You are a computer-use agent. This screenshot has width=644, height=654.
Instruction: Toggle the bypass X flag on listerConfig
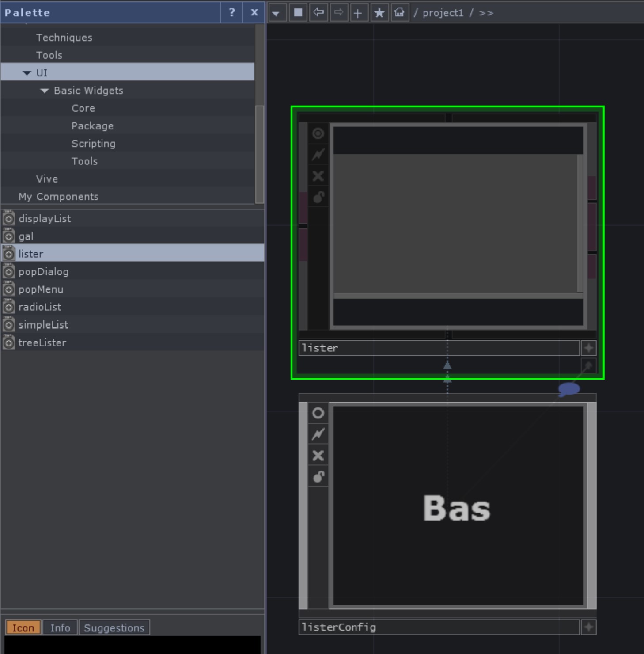[318, 456]
